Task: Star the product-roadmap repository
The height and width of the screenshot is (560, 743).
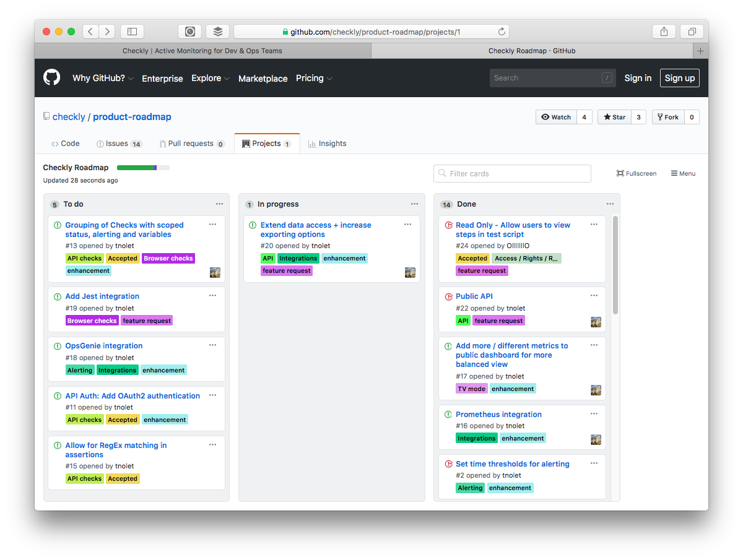Action: (x=614, y=117)
